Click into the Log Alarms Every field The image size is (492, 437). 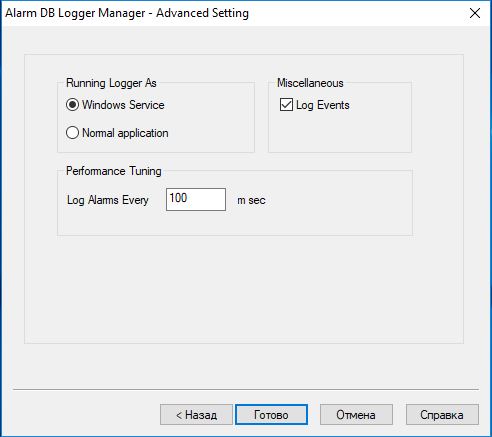[x=196, y=199]
